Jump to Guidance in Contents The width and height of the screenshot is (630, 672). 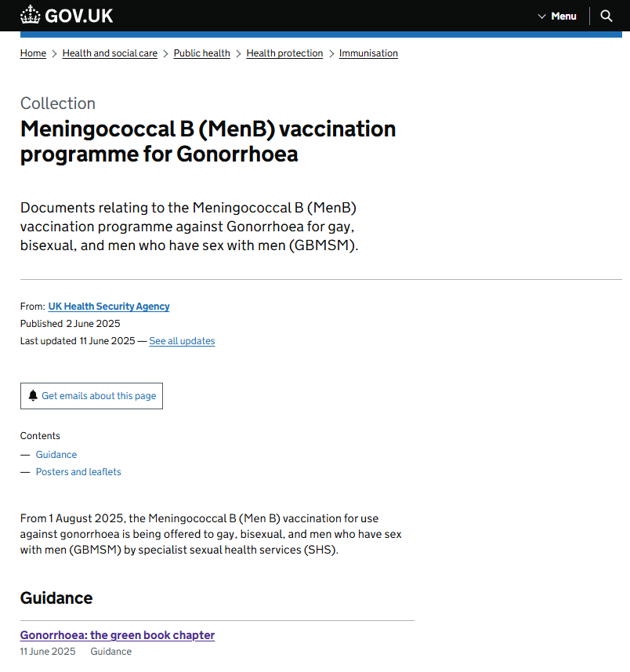point(56,455)
